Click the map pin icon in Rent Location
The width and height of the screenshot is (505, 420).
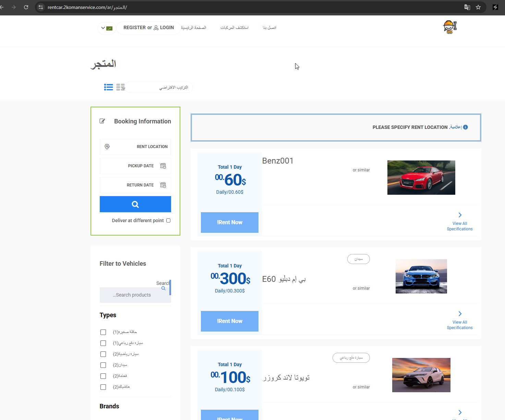pos(107,147)
